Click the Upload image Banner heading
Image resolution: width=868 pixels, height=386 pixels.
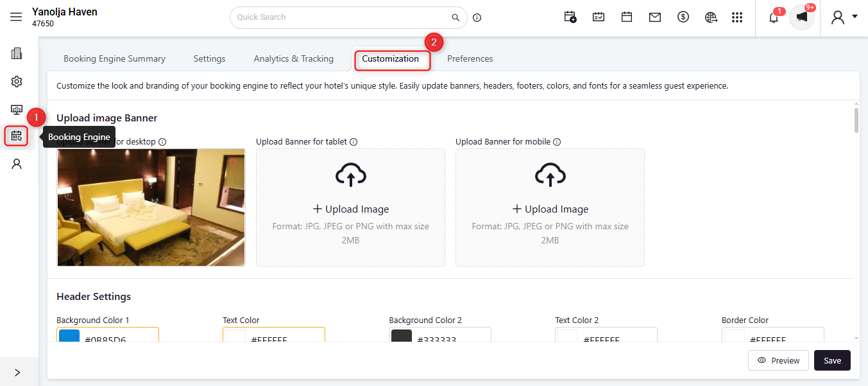106,118
